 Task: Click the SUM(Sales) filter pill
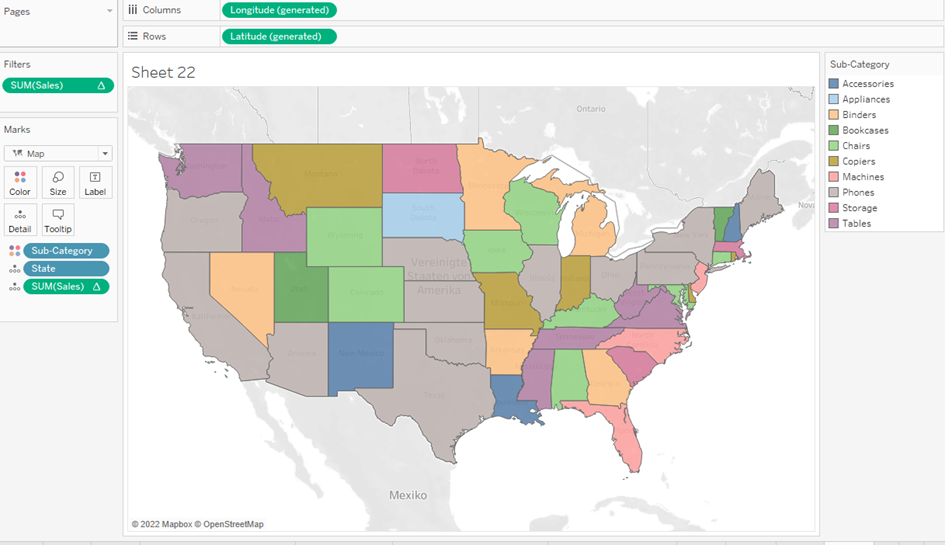click(x=58, y=86)
